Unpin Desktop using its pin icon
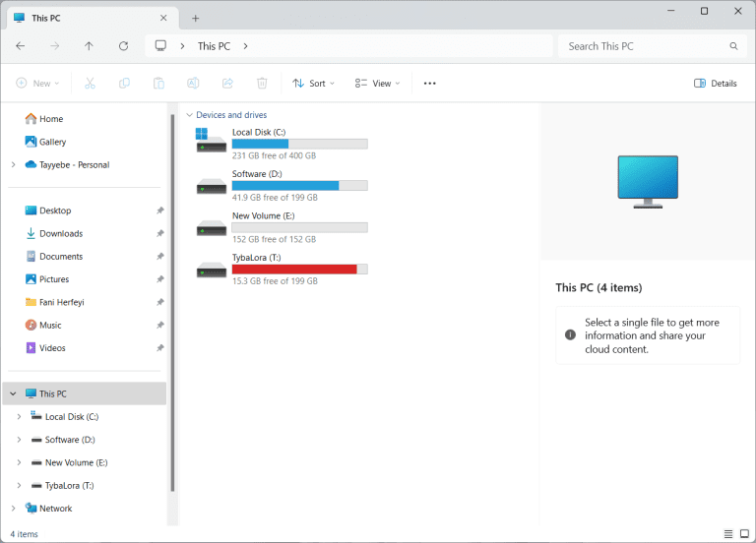The width and height of the screenshot is (756, 543). tap(160, 211)
